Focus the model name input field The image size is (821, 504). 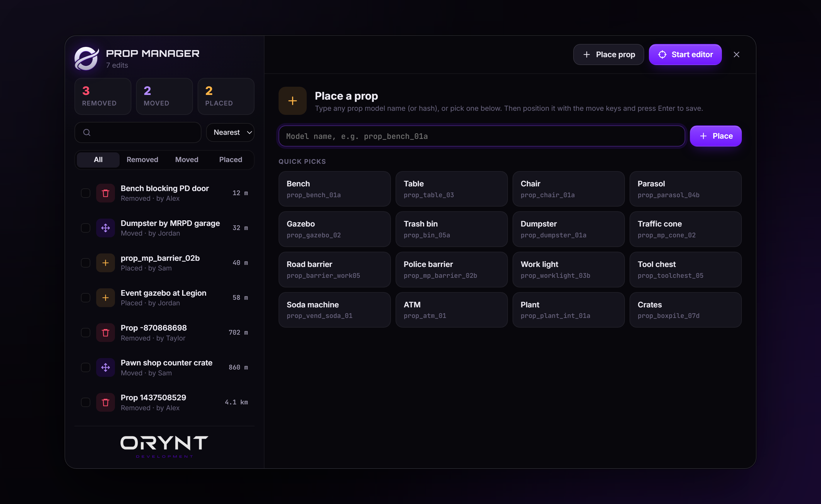point(481,136)
